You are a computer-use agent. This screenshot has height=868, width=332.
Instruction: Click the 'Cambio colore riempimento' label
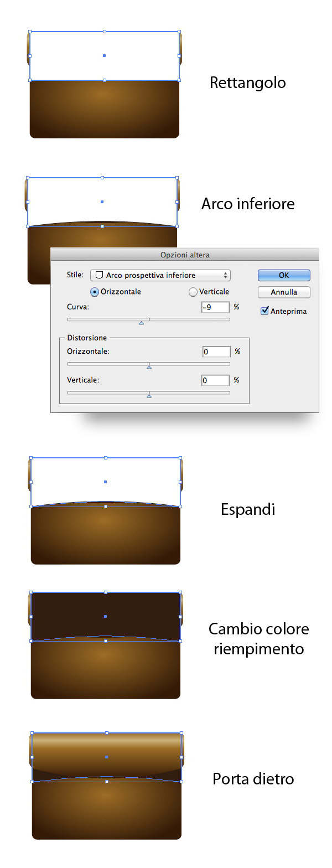click(259, 639)
